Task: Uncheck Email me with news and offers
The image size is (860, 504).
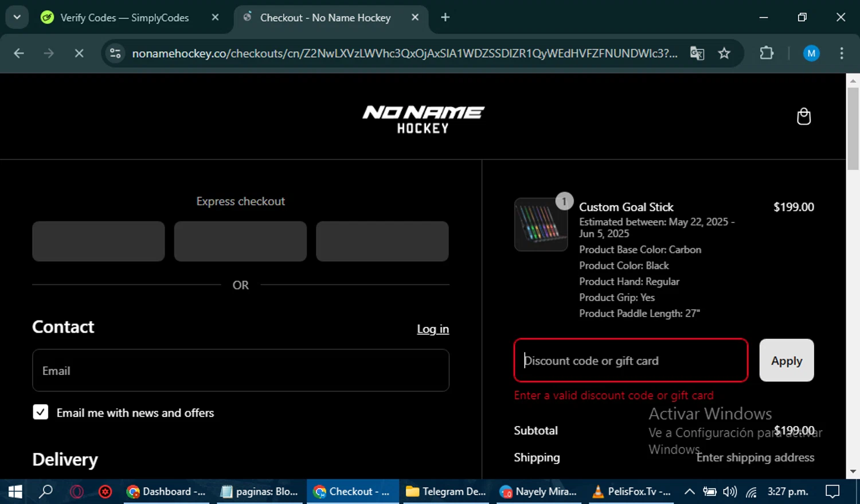Action: 41,412
